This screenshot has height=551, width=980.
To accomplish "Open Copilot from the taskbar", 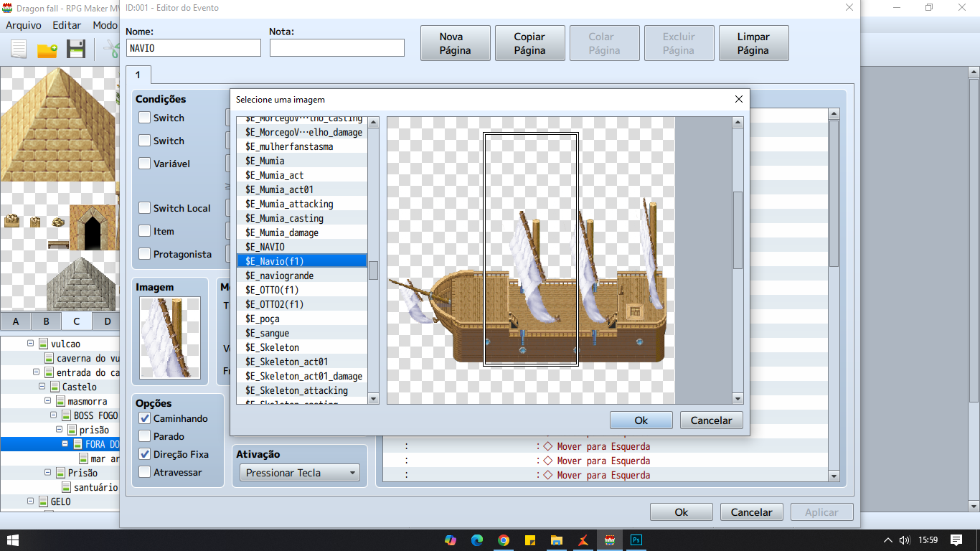I will pyautogui.click(x=451, y=540).
